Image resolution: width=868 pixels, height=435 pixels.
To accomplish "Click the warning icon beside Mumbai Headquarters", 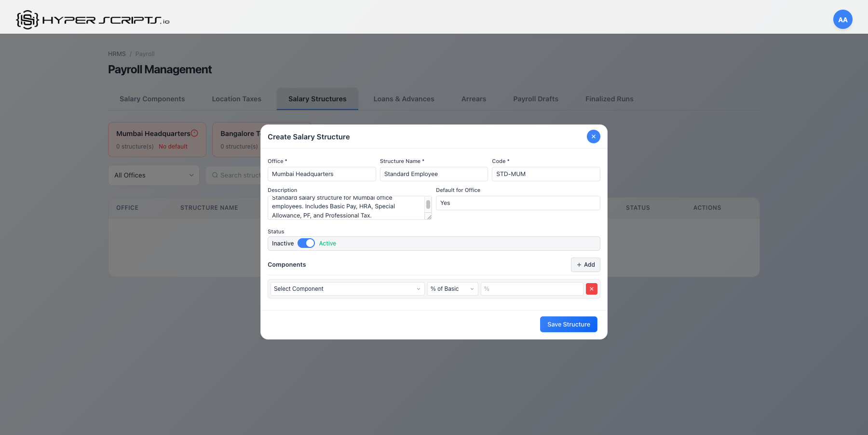I will (x=194, y=132).
